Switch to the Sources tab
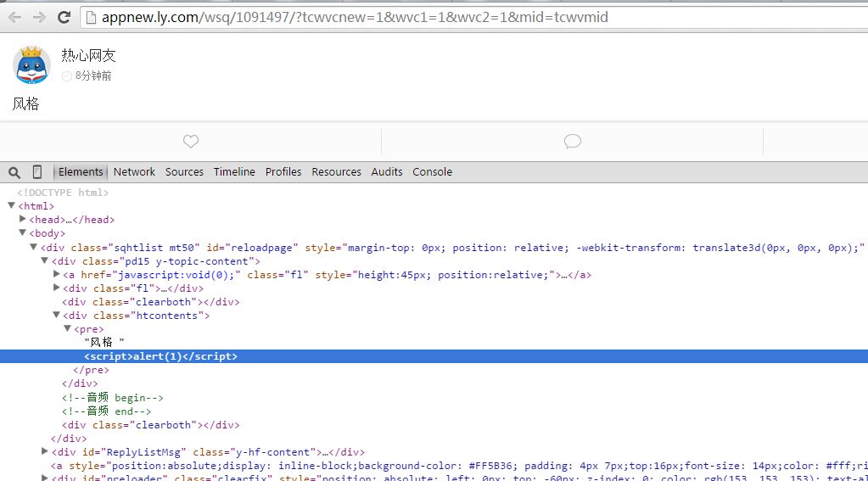 click(184, 171)
